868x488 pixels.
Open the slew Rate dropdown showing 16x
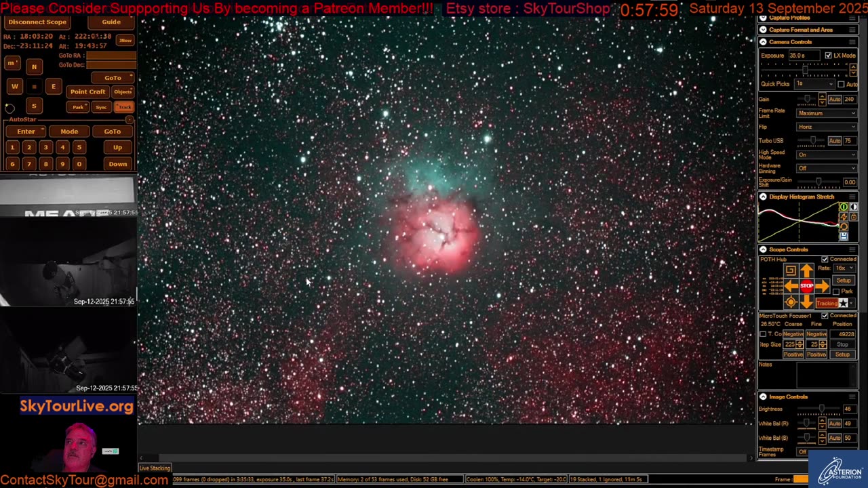tap(845, 268)
